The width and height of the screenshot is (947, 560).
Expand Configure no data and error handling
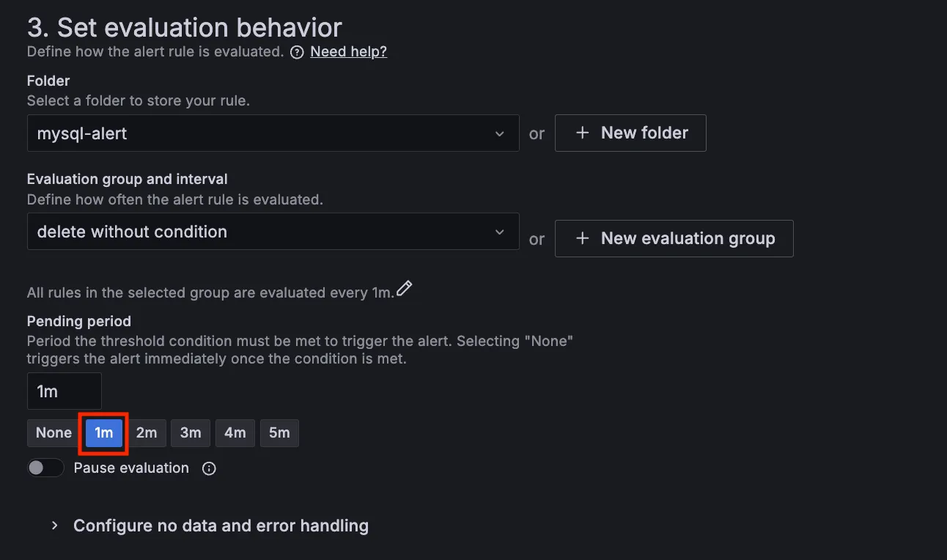[221, 526]
